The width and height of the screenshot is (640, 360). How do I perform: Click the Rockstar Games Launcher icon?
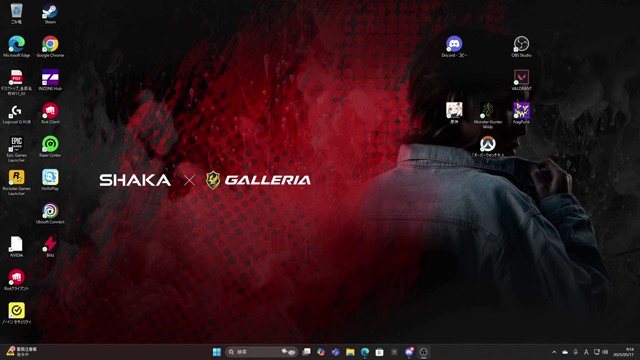(16, 182)
